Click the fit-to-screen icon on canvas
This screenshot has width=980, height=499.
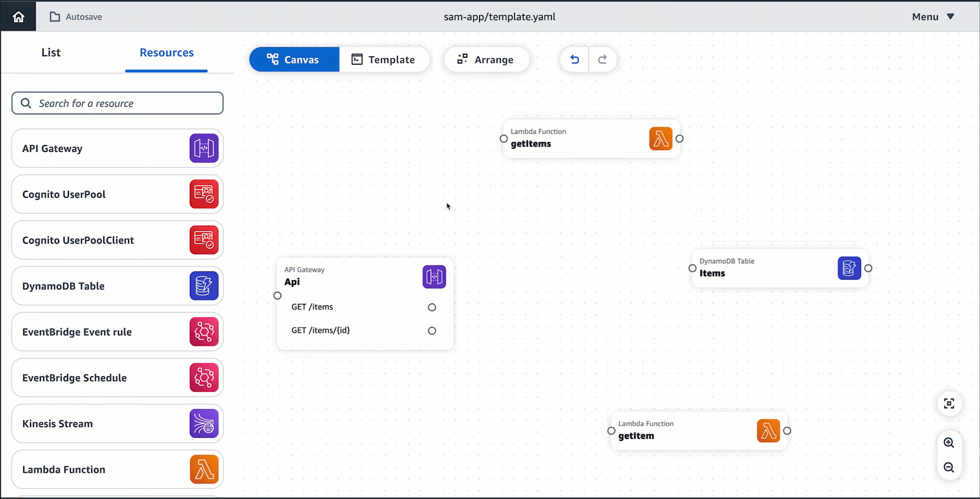(949, 403)
